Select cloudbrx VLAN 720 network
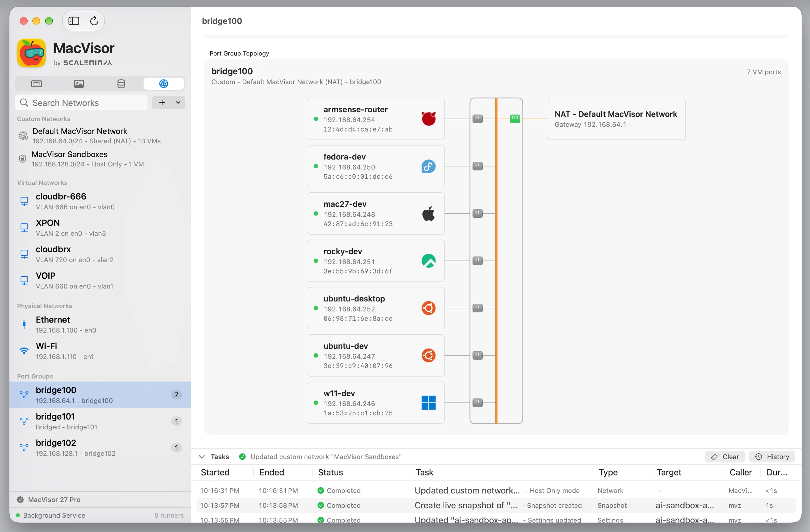This screenshot has height=532, width=810. click(x=100, y=254)
